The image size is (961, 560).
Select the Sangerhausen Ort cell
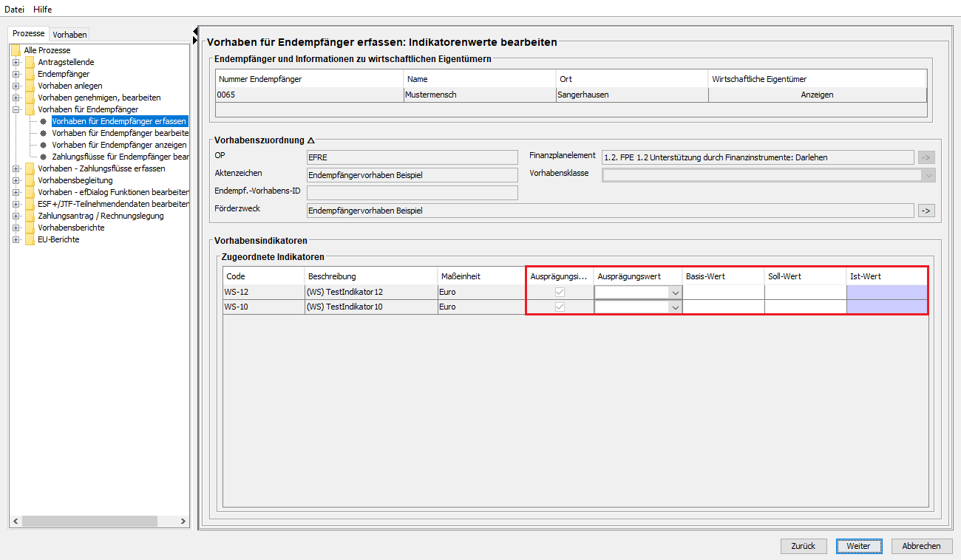tap(632, 95)
